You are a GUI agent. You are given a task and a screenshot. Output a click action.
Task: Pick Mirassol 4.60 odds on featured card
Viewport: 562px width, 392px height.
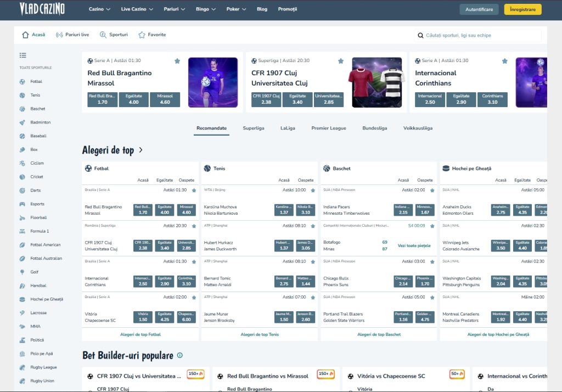tap(165, 99)
